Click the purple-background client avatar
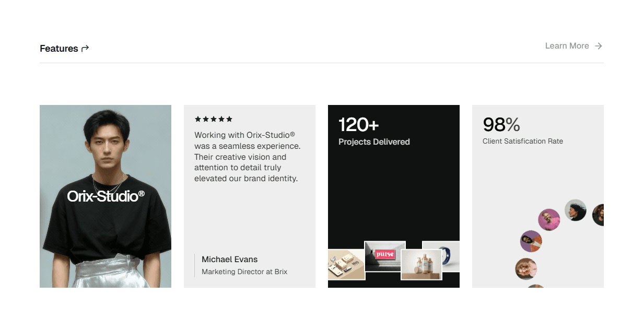Image resolution: width=644 pixels, height=329 pixels. pos(531,241)
